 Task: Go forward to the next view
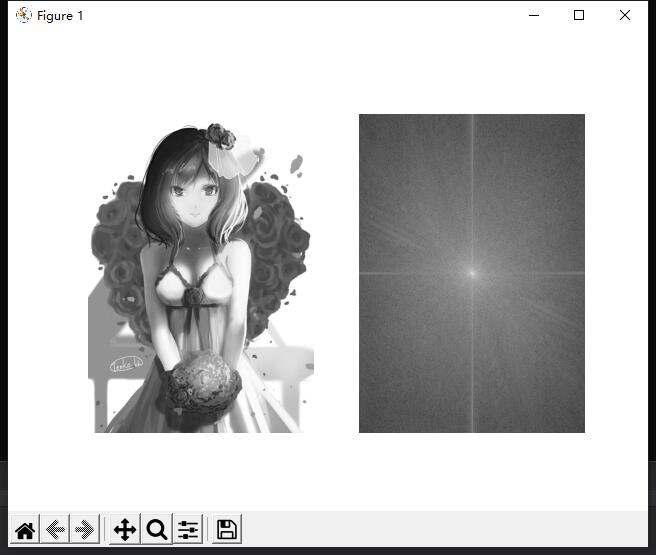click(85, 530)
